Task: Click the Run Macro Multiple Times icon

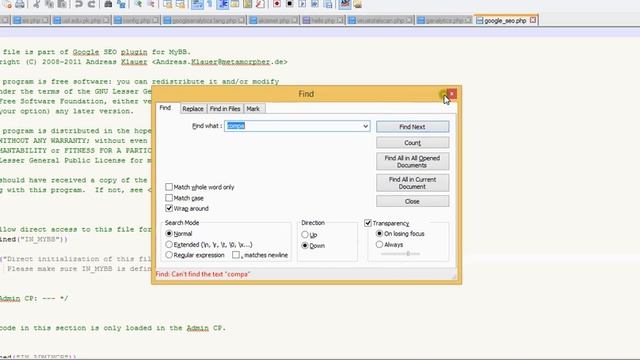Action: click(315, 4)
